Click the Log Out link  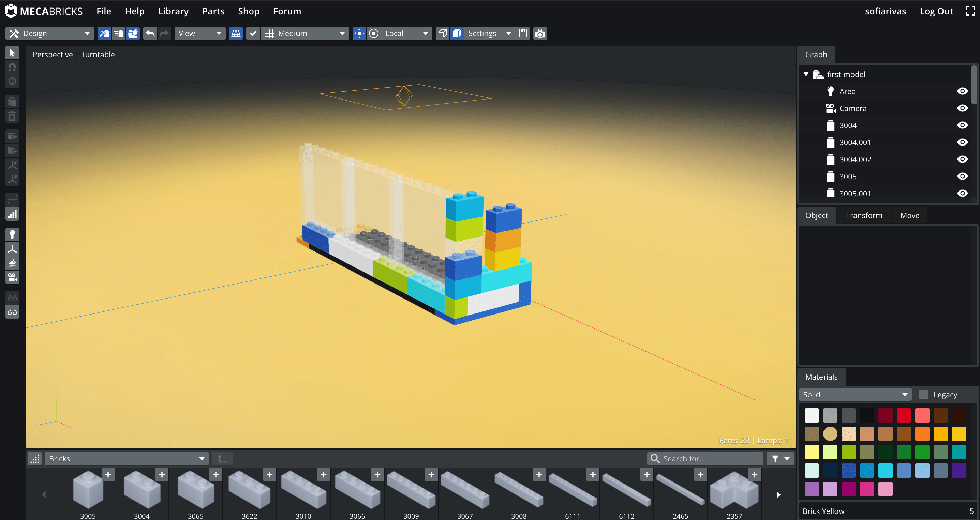point(936,11)
